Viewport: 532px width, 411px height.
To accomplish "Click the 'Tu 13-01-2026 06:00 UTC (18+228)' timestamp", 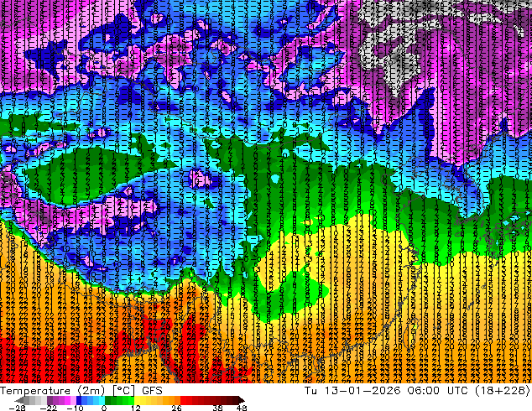I will click(x=417, y=391).
